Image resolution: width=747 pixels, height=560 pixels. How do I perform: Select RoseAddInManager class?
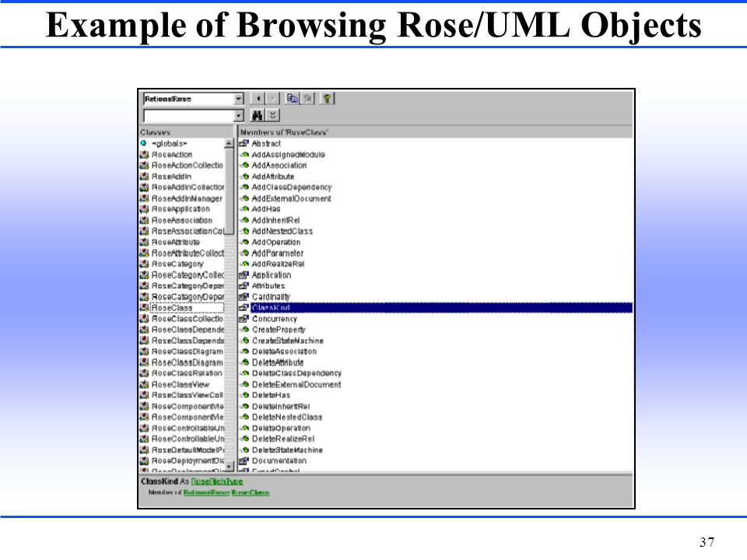pyautogui.click(x=187, y=198)
